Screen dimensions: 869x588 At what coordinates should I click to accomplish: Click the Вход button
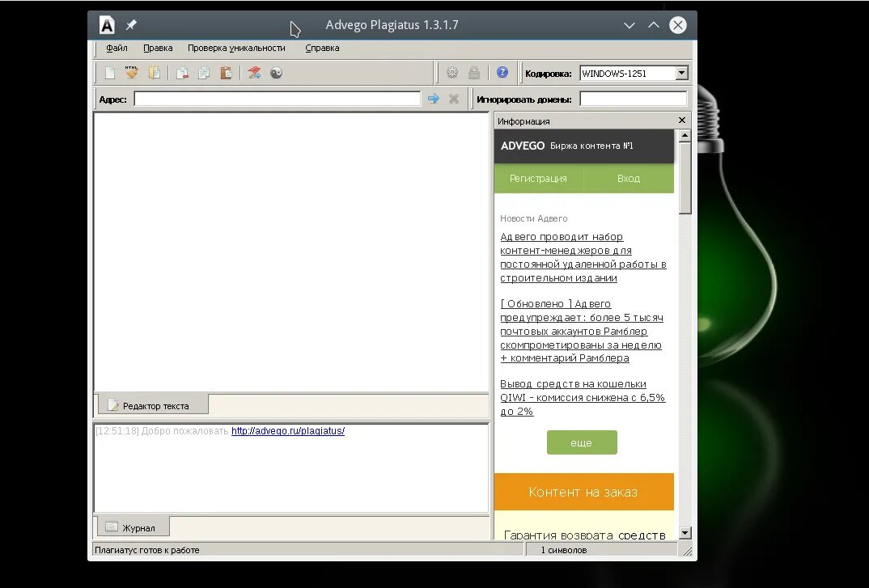[629, 179]
